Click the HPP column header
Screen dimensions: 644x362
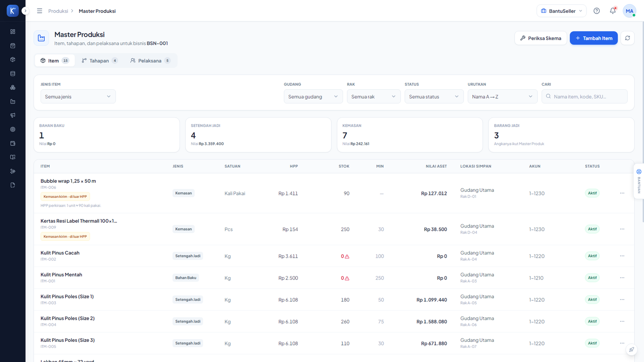pyautogui.click(x=294, y=166)
